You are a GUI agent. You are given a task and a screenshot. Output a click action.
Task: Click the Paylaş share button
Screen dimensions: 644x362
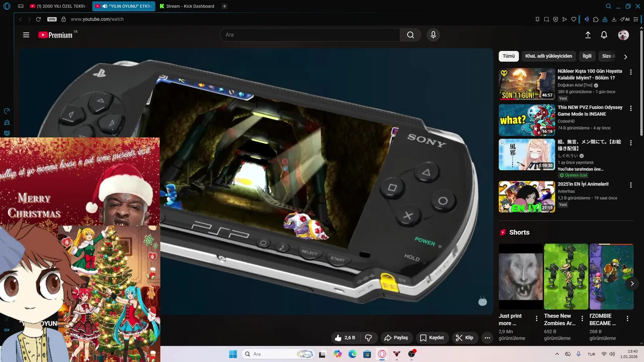[x=396, y=338]
